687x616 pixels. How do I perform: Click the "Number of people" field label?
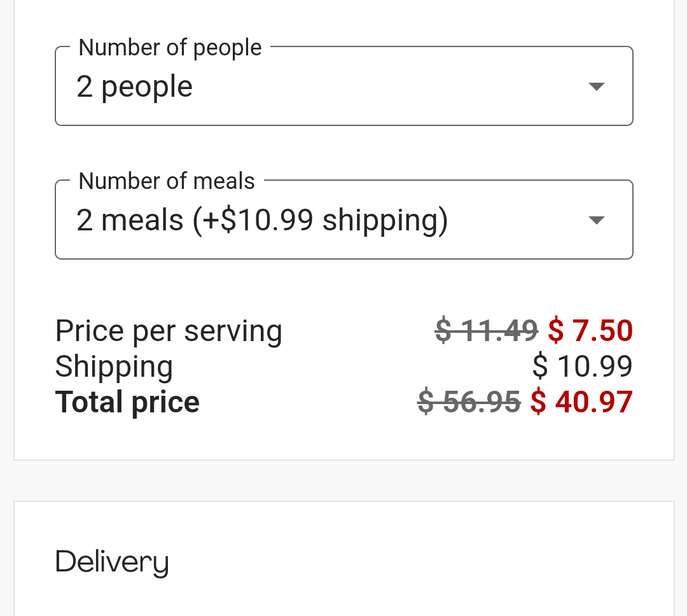click(170, 48)
